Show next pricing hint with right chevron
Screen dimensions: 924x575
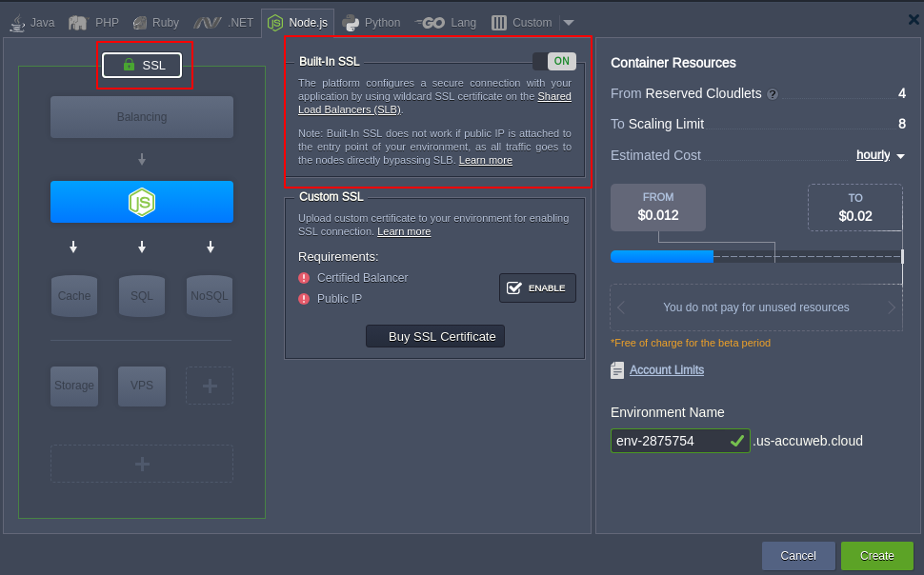click(x=892, y=307)
